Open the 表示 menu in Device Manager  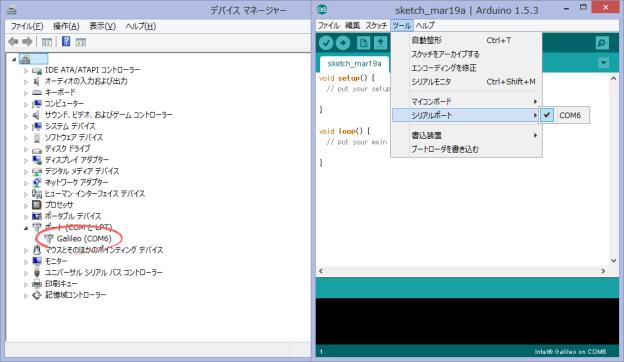[102, 26]
